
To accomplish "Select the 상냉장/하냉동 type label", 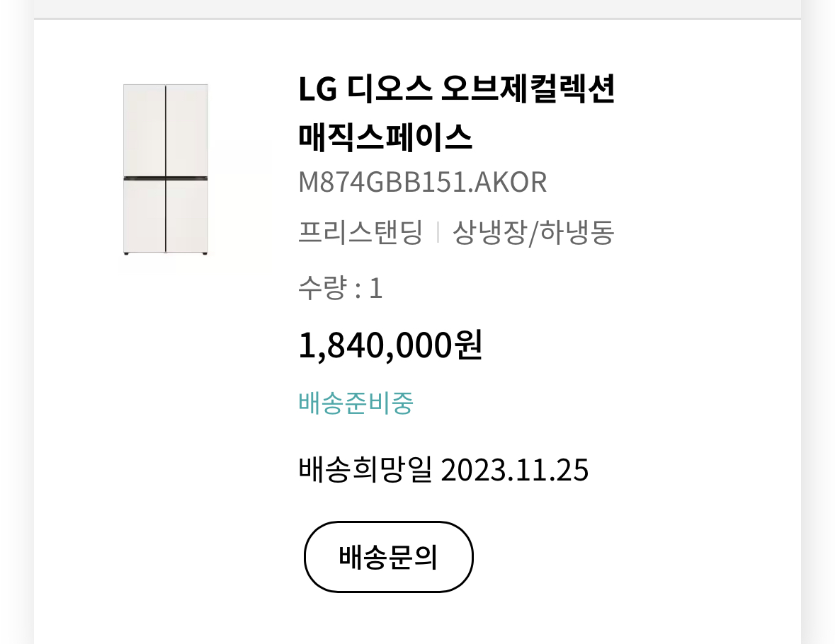I will tap(533, 232).
